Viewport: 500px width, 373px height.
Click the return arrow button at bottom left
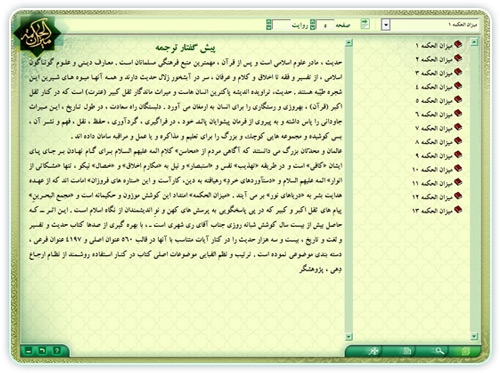tap(42, 351)
